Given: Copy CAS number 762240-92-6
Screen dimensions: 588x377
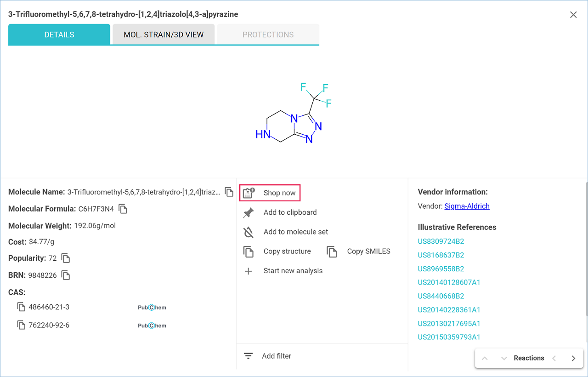Looking at the screenshot, I should pyautogui.click(x=21, y=325).
